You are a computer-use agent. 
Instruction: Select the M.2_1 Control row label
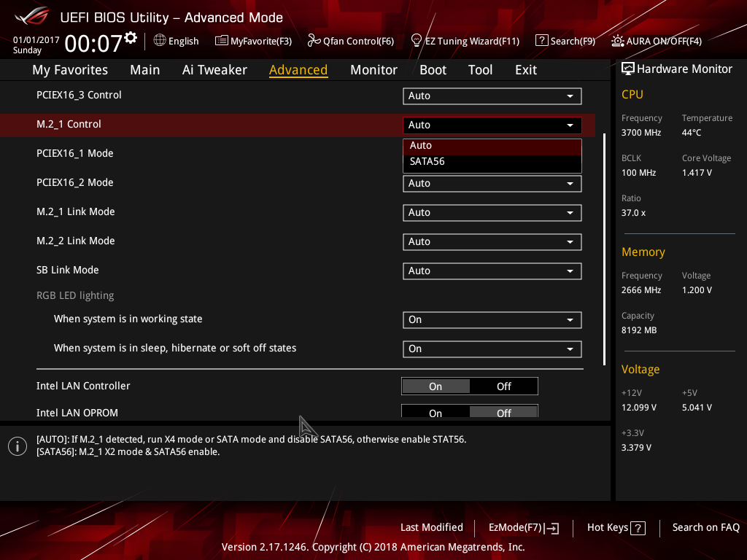click(69, 124)
